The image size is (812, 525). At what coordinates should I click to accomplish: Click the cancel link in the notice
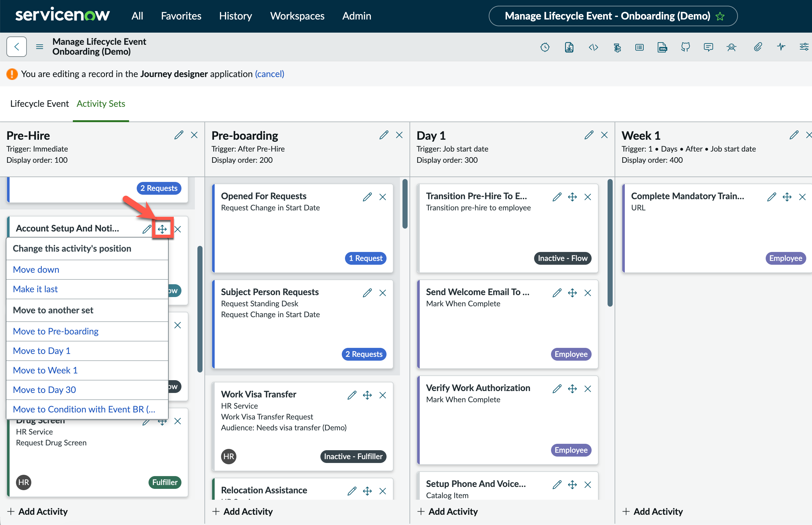pos(270,74)
